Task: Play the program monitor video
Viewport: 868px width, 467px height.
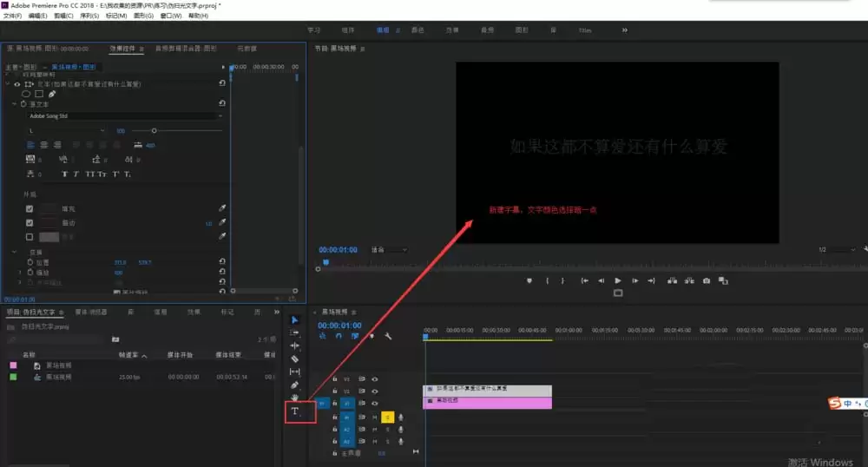Action: coord(618,280)
